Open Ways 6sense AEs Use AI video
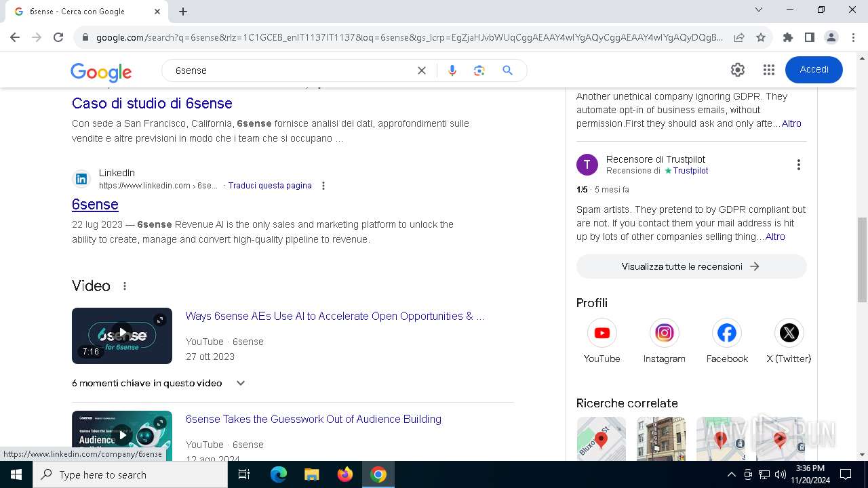The width and height of the screenshot is (868, 488). [x=335, y=316]
